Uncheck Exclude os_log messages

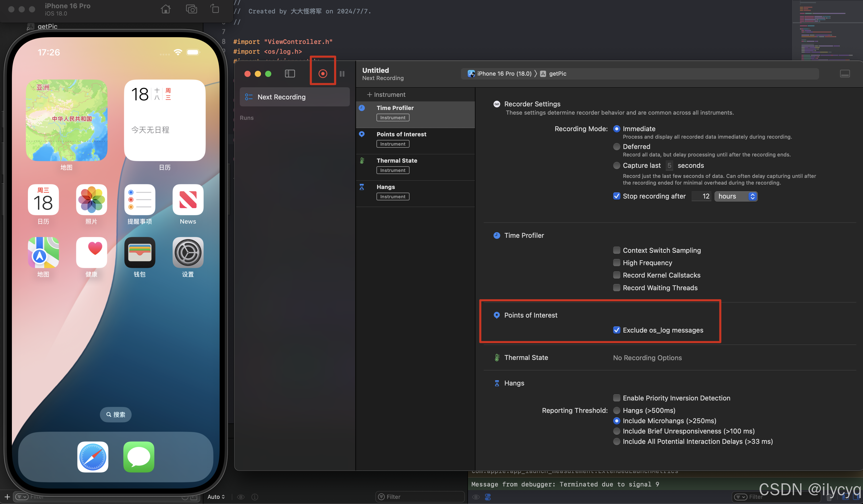617,330
